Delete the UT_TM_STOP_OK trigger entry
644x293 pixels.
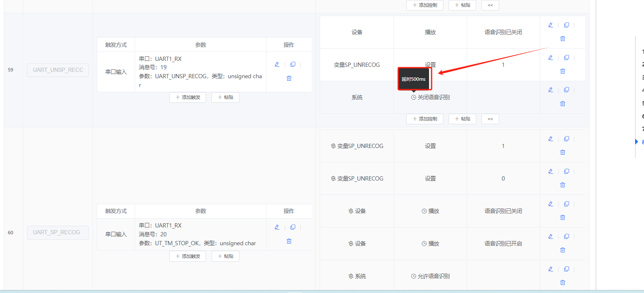coord(289,241)
